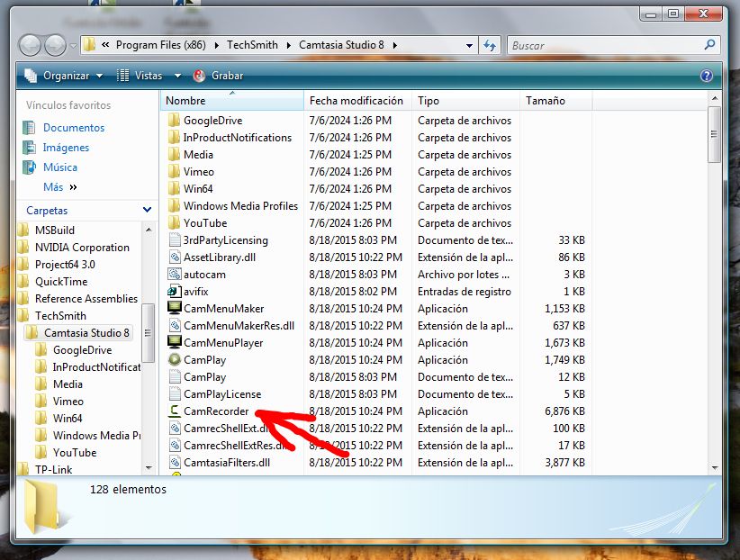Click the Imágenes favorite link icon
This screenshot has width=740, height=560.
[x=30, y=148]
